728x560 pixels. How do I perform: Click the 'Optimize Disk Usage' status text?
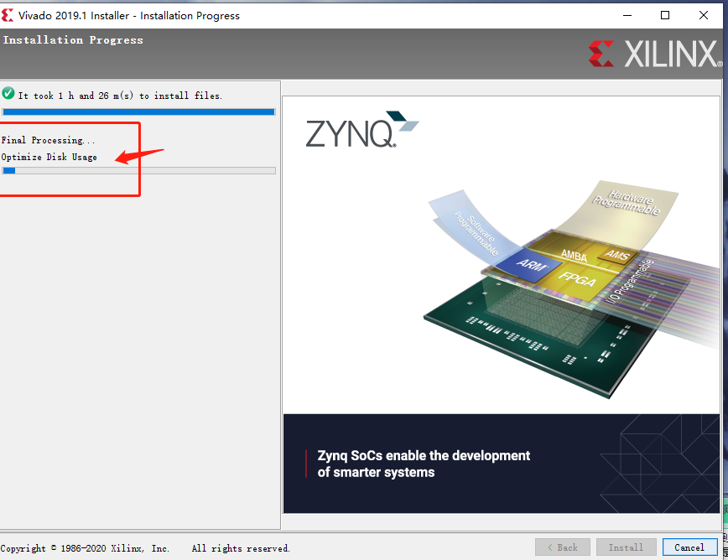coord(49,158)
